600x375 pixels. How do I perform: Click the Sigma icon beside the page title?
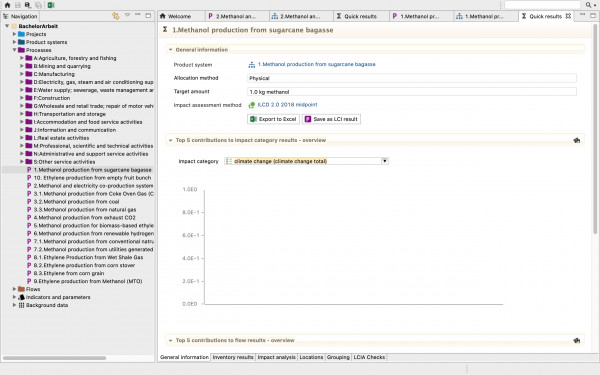pos(165,29)
